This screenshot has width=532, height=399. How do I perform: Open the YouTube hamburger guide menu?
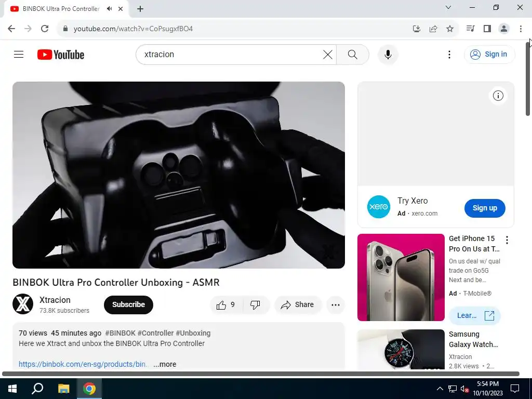coord(19,54)
